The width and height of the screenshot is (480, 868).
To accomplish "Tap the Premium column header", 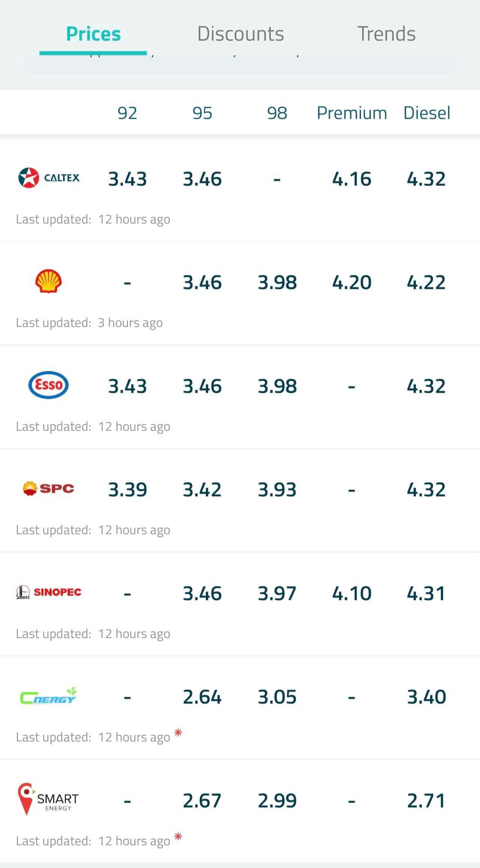I will [x=352, y=113].
